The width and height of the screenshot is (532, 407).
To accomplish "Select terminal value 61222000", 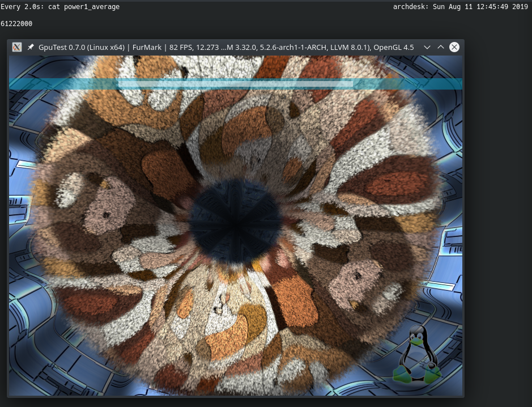I will [16, 24].
